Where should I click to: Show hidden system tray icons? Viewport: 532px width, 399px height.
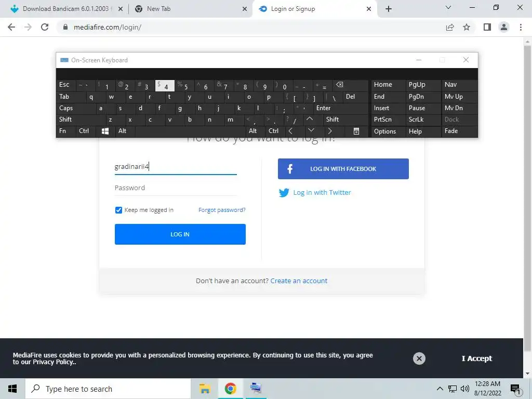pos(440,389)
